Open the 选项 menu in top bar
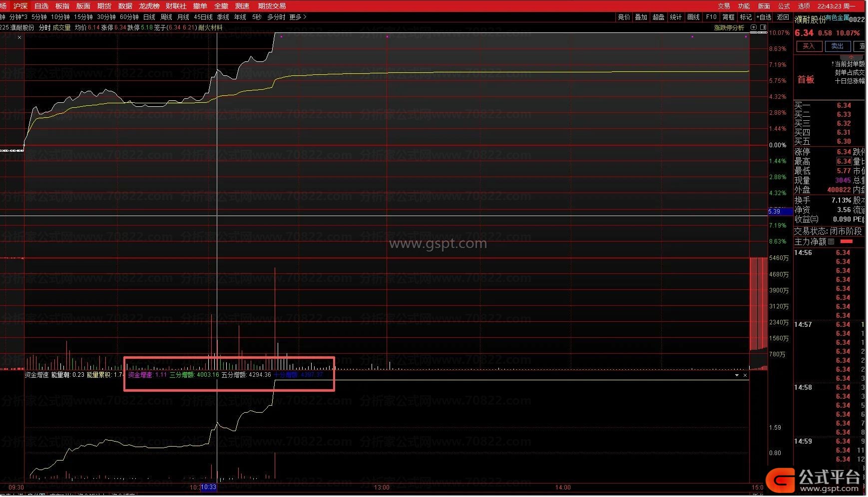The width and height of the screenshot is (868, 497). coord(804,6)
